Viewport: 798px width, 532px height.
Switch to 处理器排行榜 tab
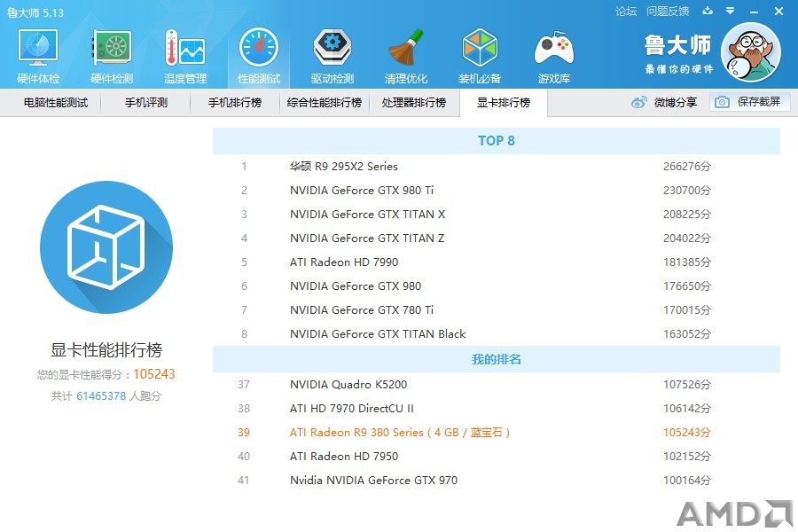coord(414,103)
